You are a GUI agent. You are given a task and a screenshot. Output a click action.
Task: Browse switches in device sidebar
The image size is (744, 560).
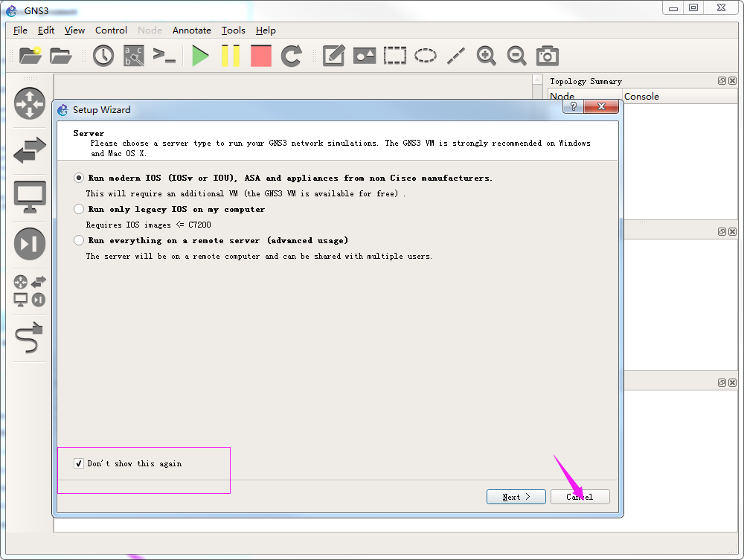pyautogui.click(x=30, y=149)
